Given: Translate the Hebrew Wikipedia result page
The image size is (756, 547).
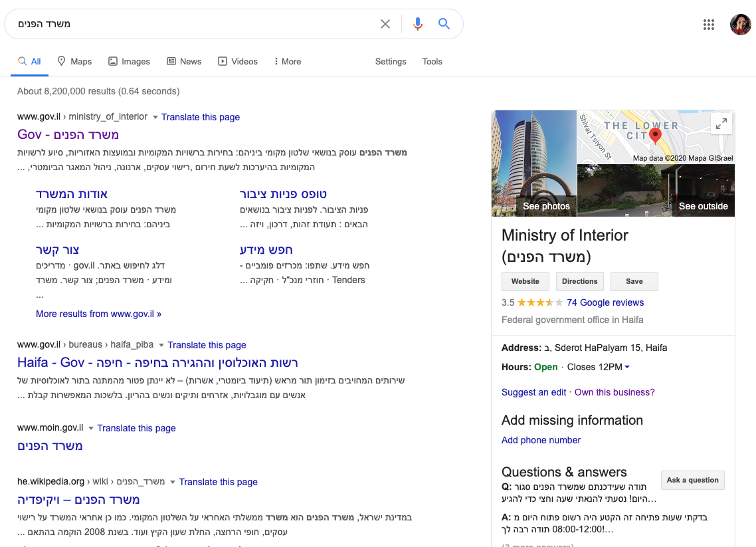Looking at the screenshot, I should click(x=219, y=483).
